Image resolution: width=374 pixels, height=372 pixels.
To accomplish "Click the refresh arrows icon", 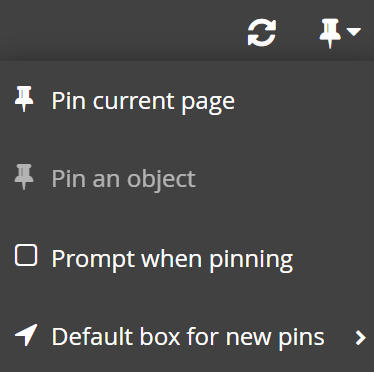I will pyautogui.click(x=262, y=32).
